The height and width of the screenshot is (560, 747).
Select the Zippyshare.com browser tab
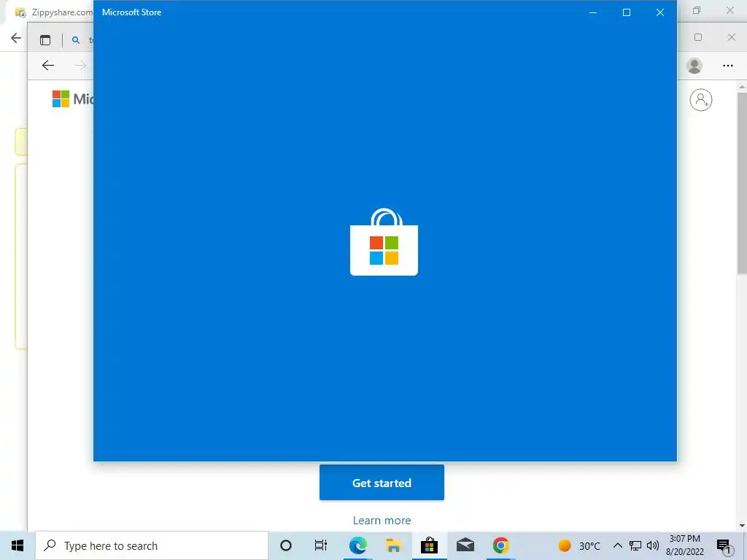[53, 12]
